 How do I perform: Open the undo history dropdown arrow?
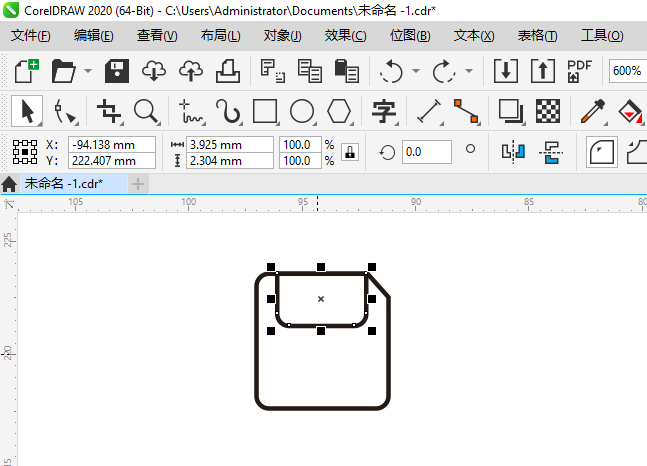tap(416, 71)
